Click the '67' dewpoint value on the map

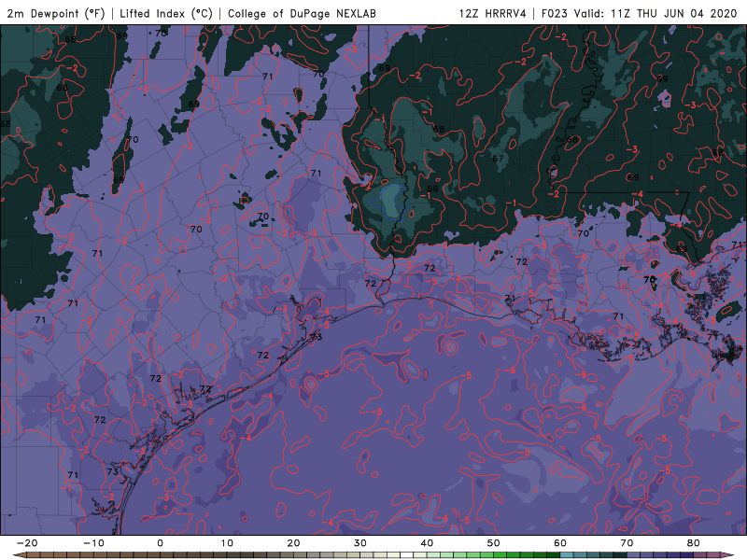pos(498,158)
